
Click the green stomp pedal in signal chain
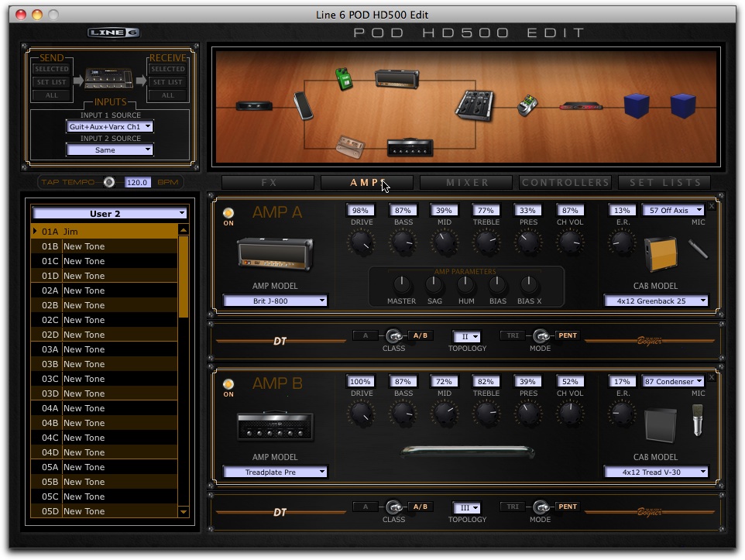point(344,79)
